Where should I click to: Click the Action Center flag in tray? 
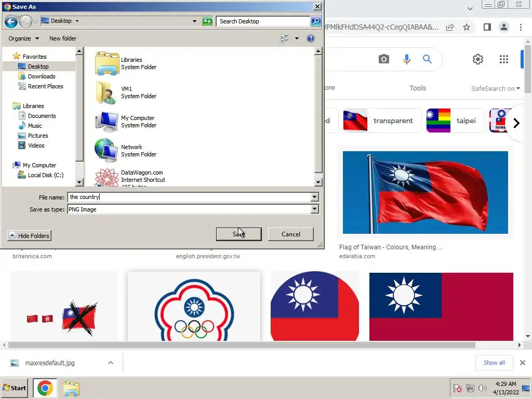click(x=457, y=388)
